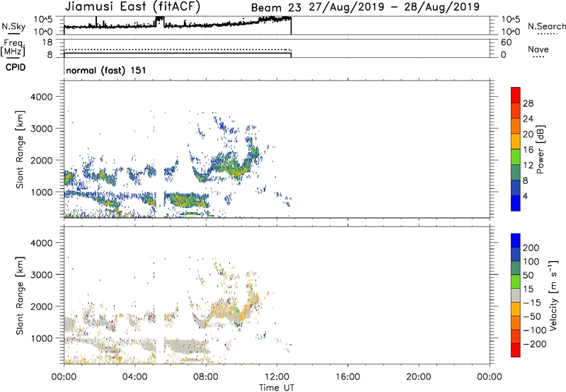Click the strong power echo near 07:00 UT, 800 km
566x392 pixels.
point(187,200)
